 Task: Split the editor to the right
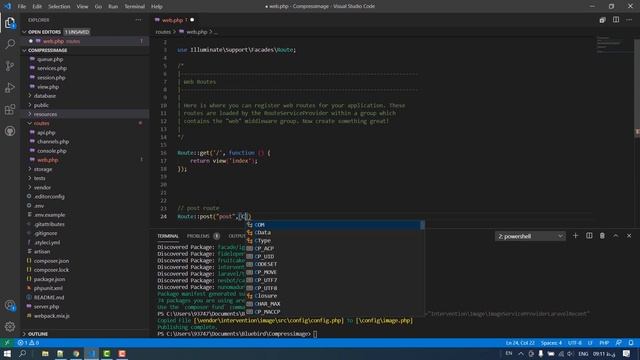pyautogui.click(x=616, y=20)
